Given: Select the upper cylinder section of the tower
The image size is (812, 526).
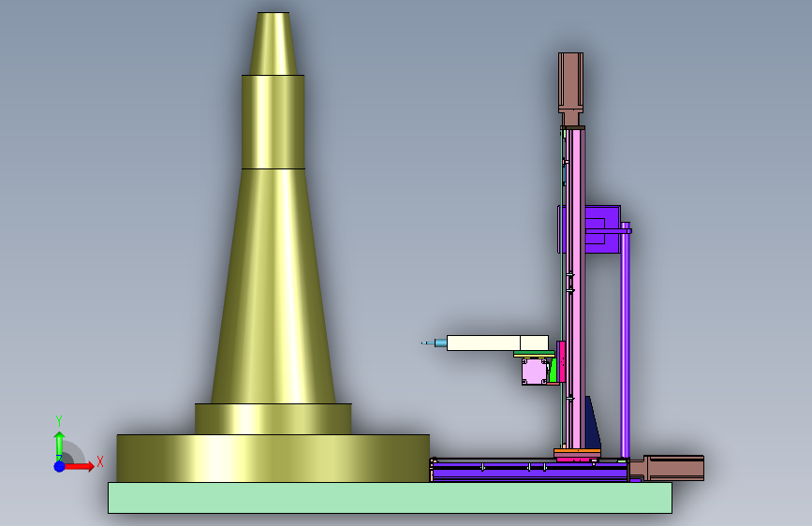Looking at the screenshot, I should 273,123.
